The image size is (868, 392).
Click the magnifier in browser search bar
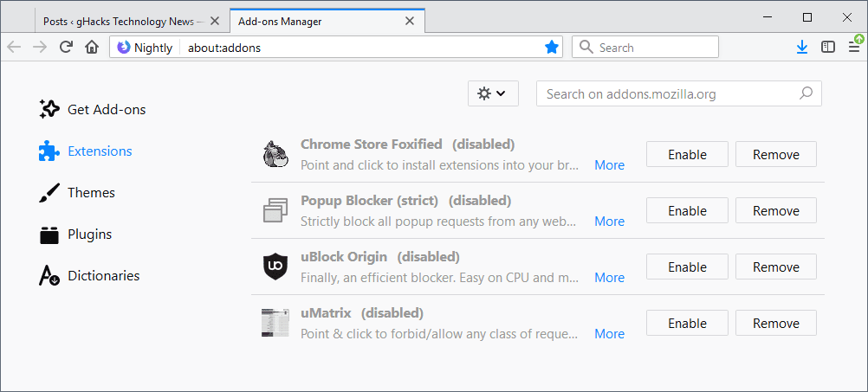[x=586, y=48]
